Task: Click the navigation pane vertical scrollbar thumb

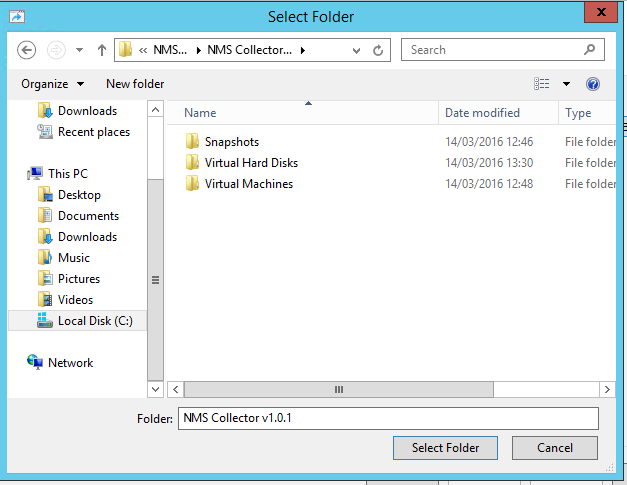Action: pos(156,280)
